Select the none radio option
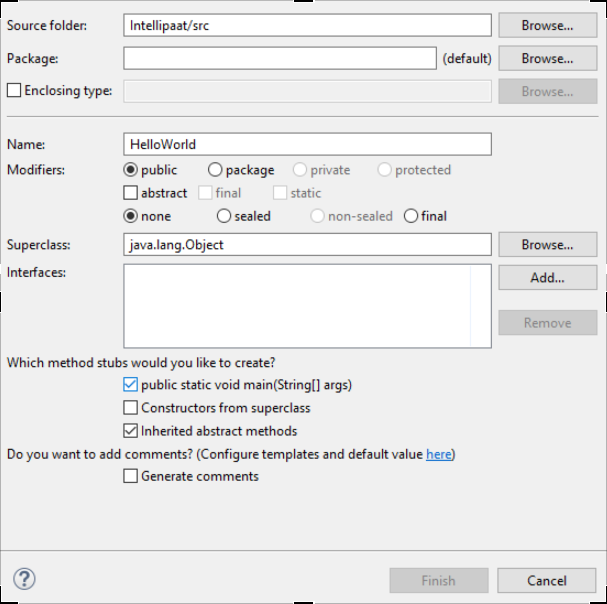This screenshot has width=607, height=604. 130,216
